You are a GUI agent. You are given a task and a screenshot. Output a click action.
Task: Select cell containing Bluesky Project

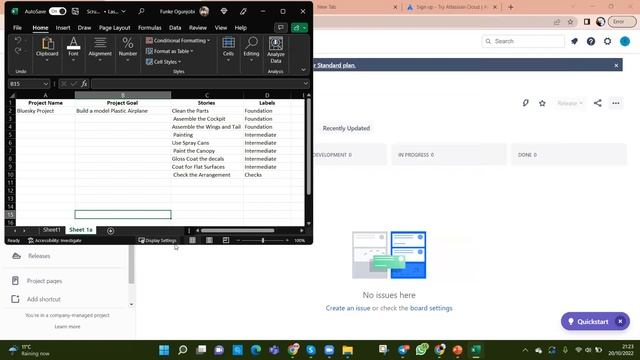(45, 111)
